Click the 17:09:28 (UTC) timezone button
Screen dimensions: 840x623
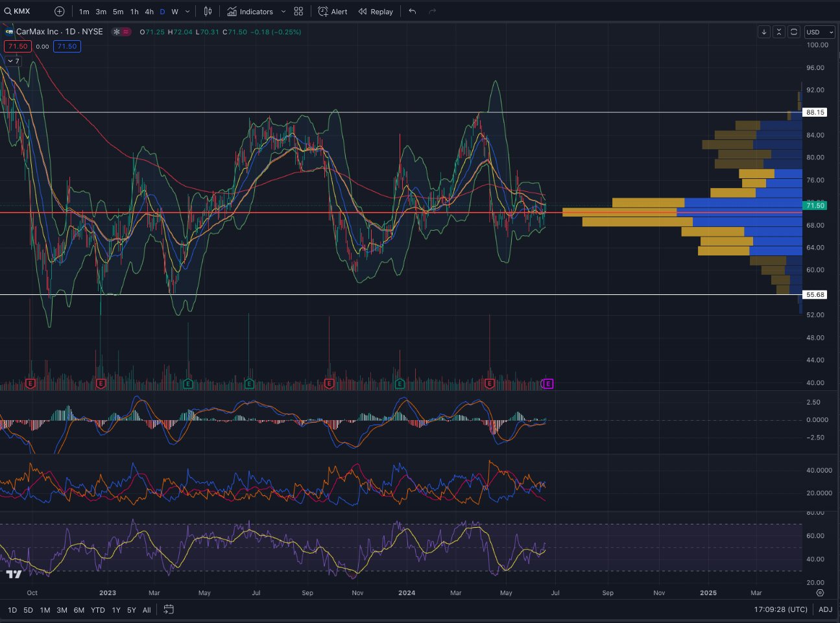click(x=781, y=609)
